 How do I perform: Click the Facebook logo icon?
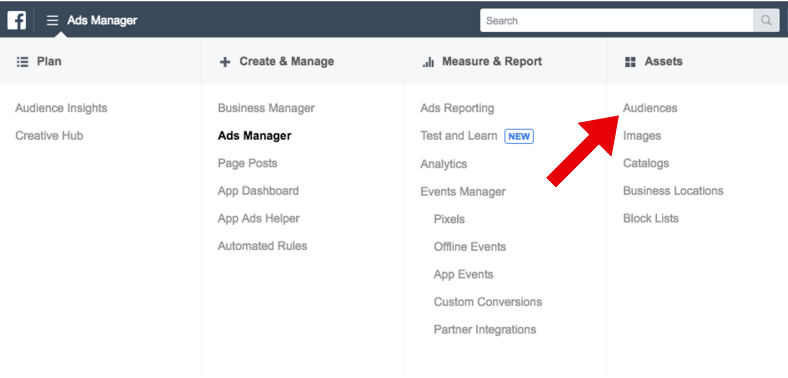(17, 21)
